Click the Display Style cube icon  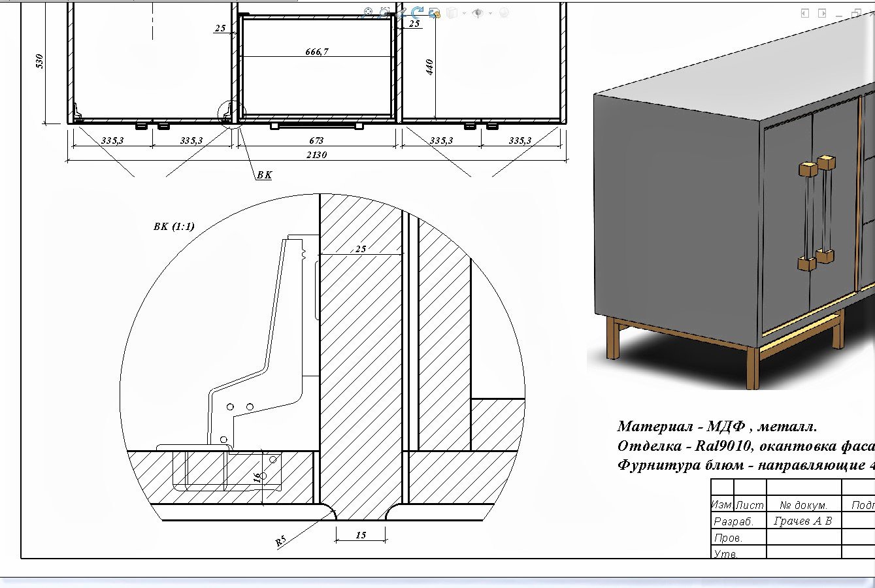453,12
